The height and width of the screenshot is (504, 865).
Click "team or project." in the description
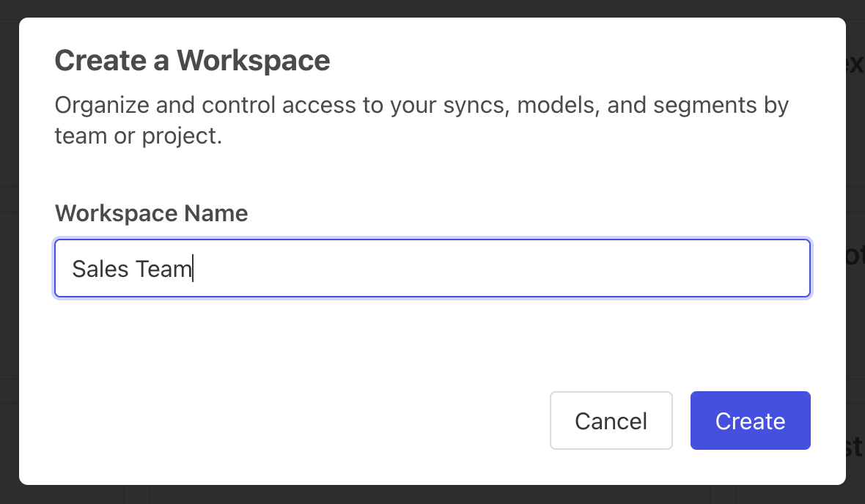138,136
